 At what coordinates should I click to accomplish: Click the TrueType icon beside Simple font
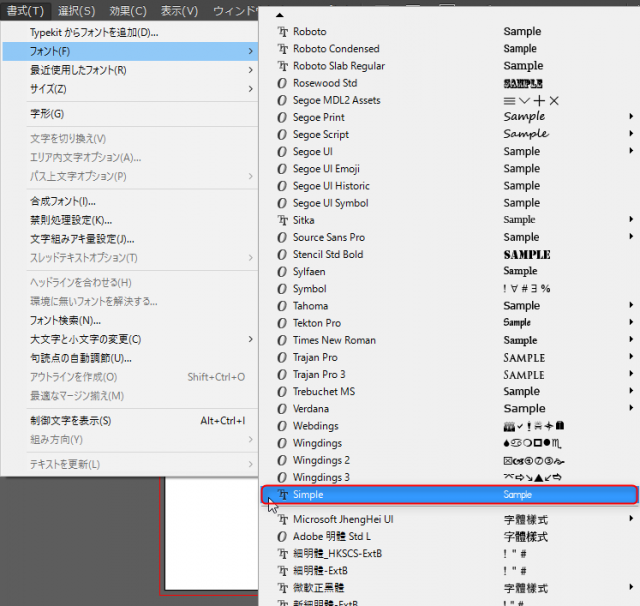tap(282, 495)
